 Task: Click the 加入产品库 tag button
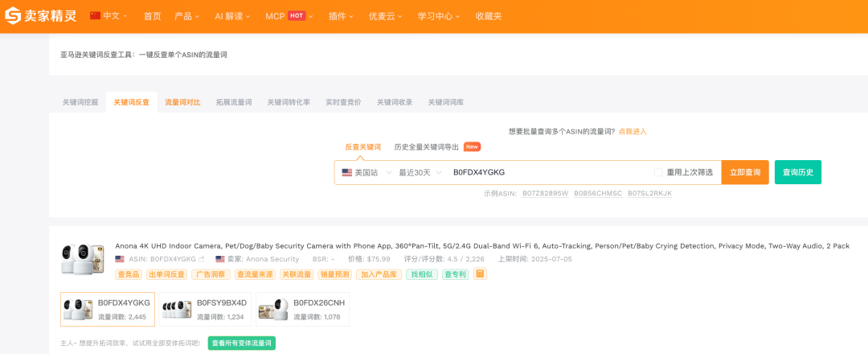(x=379, y=274)
